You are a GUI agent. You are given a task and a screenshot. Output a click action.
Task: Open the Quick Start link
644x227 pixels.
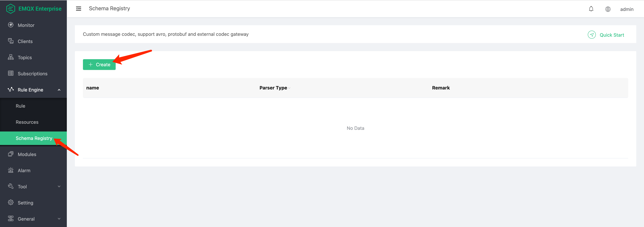[x=612, y=35]
